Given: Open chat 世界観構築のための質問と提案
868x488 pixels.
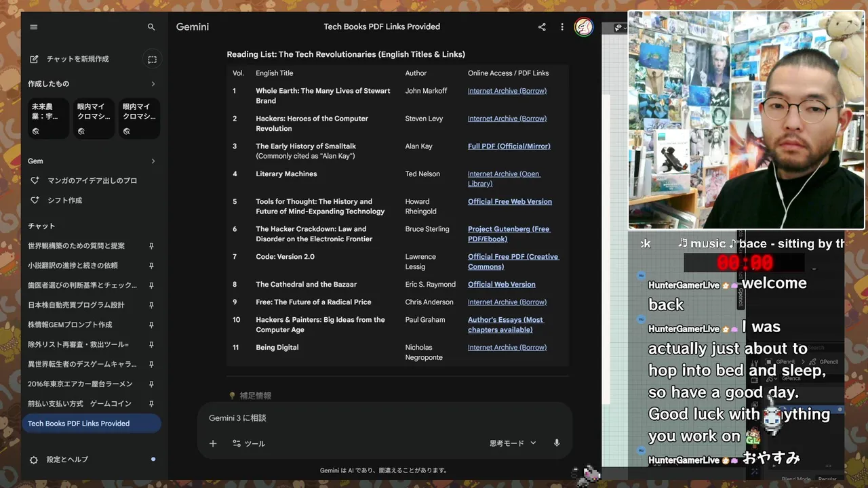Looking at the screenshot, I should point(76,246).
